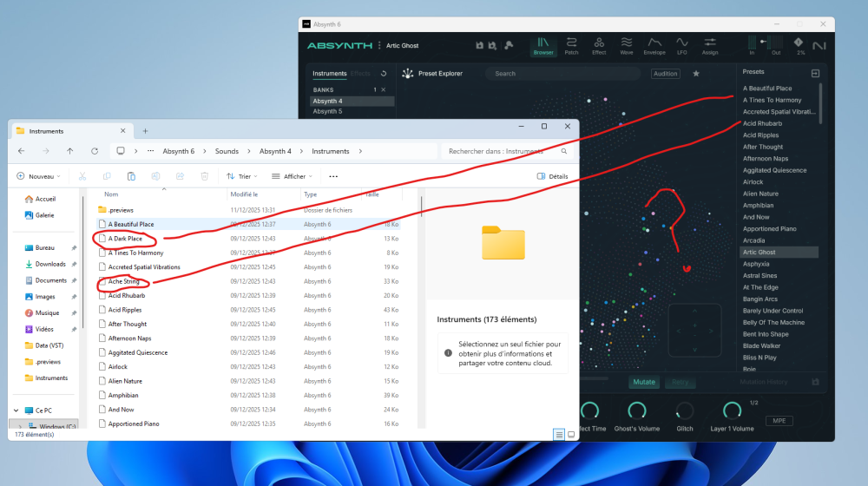Toggle the MPE button in Absynth

point(779,421)
